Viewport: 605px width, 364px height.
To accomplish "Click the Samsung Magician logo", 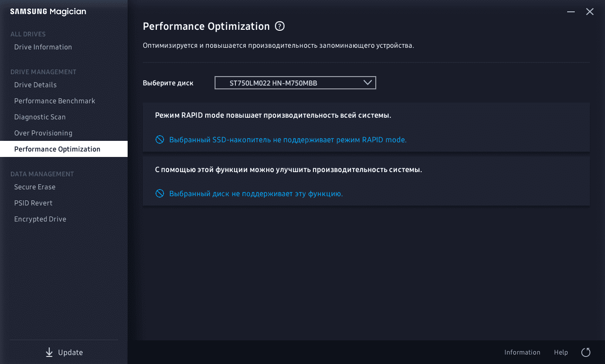I will click(x=48, y=12).
